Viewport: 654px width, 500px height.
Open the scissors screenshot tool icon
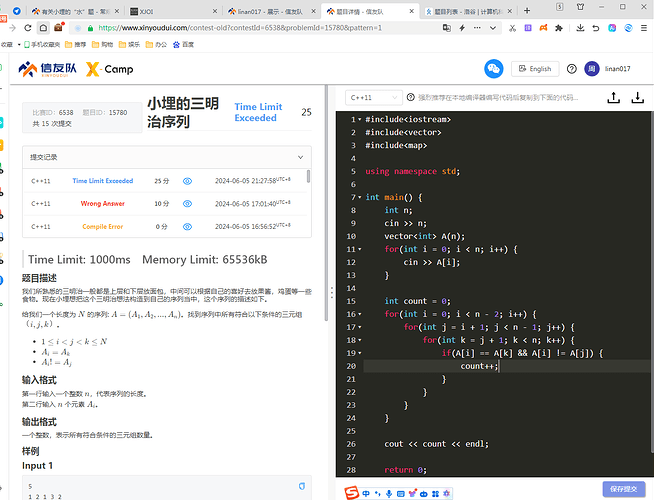point(512,28)
